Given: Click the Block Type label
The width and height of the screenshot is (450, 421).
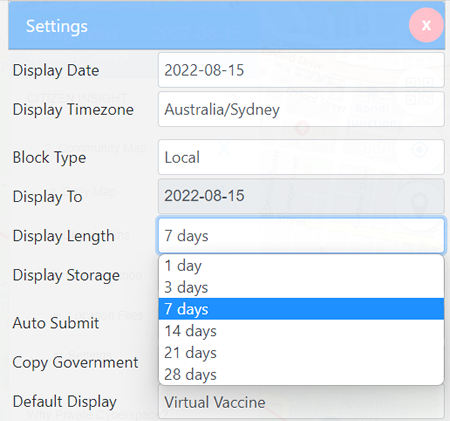Looking at the screenshot, I should tap(49, 157).
